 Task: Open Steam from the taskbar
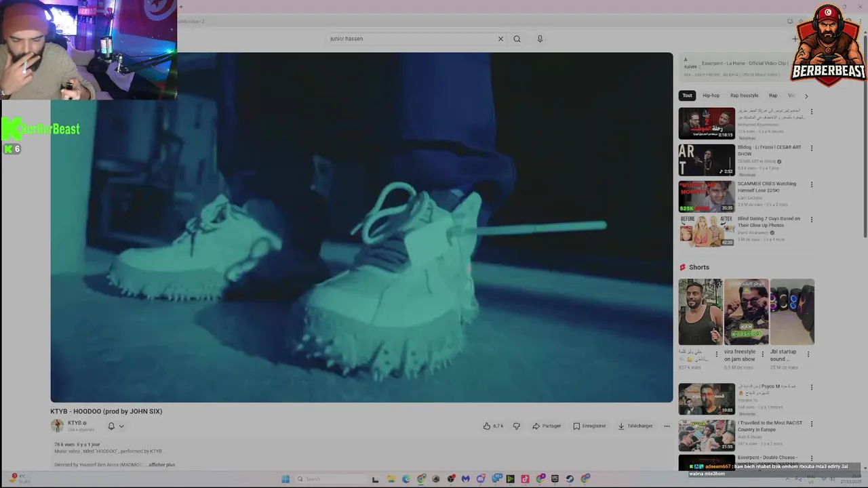pos(570,479)
